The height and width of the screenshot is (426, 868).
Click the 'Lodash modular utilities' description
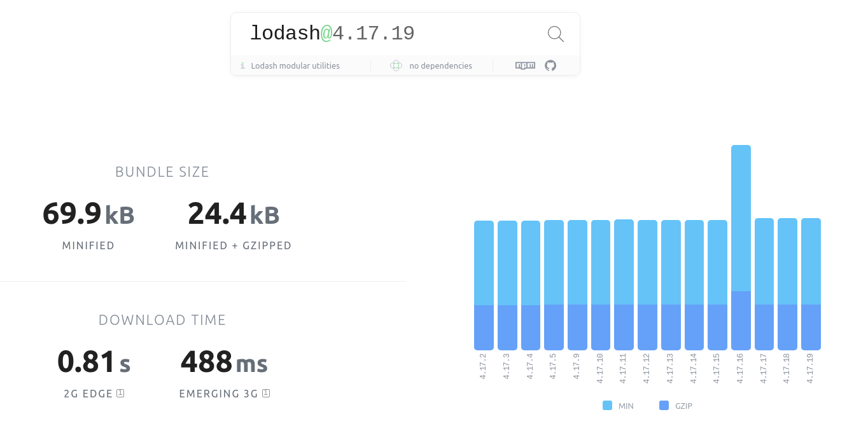click(295, 65)
